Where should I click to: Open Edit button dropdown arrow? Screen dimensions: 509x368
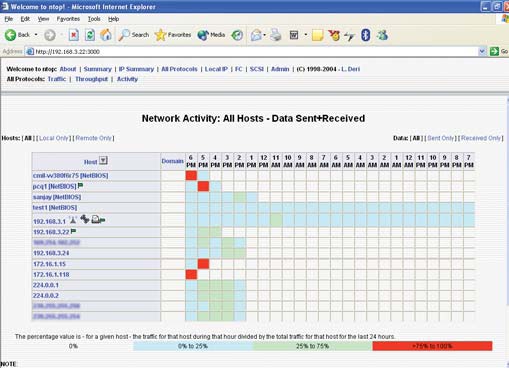coord(305,35)
